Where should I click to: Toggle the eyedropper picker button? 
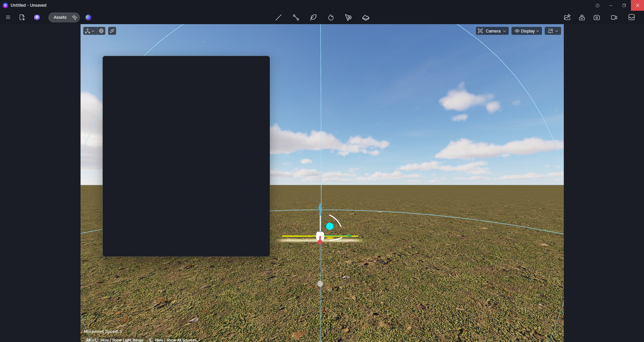coord(112,31)
